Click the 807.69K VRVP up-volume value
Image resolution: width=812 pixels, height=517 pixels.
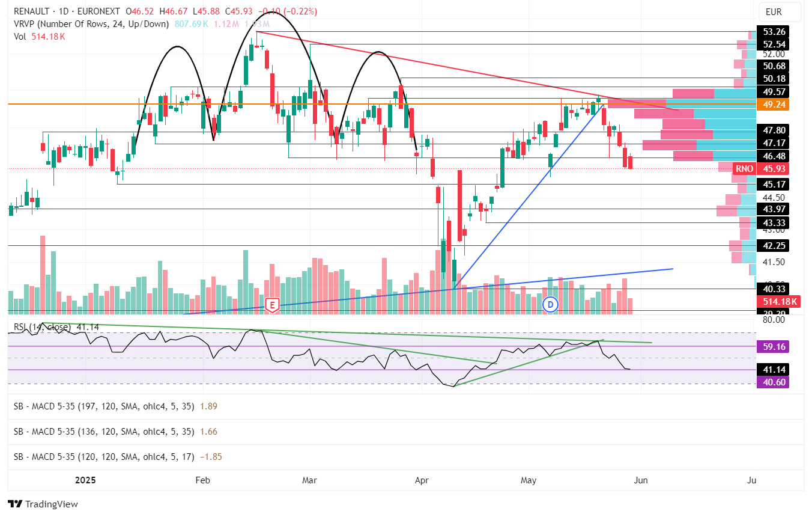coord(192,24)
